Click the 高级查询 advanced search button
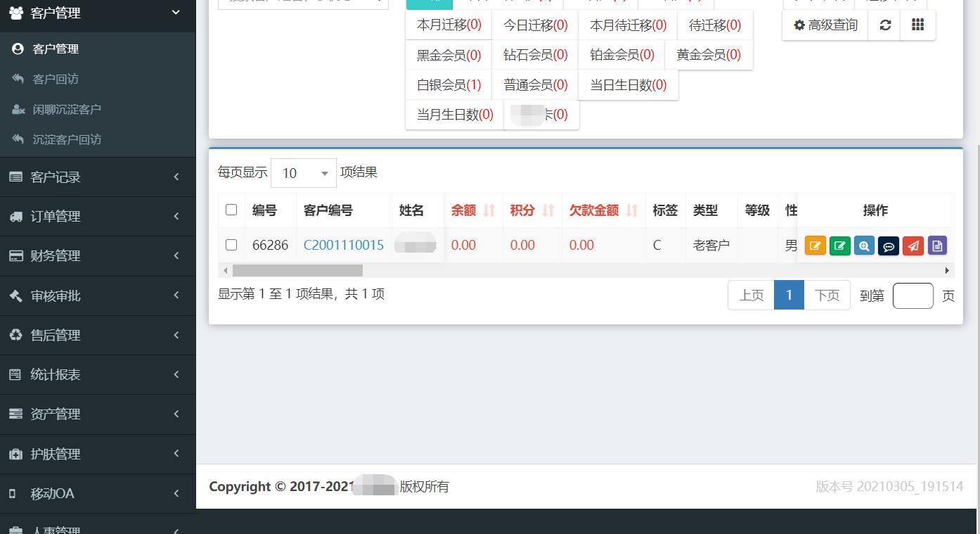 (825, 25)
